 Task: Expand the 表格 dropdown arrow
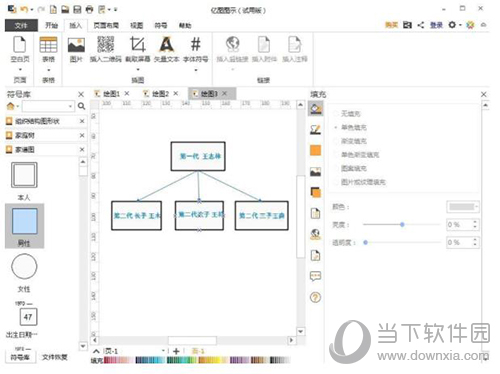pos(49,70)
